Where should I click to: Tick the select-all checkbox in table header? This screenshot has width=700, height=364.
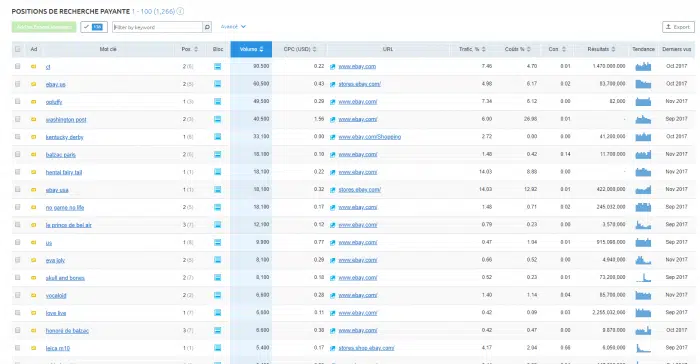click(x=17, y=49)
